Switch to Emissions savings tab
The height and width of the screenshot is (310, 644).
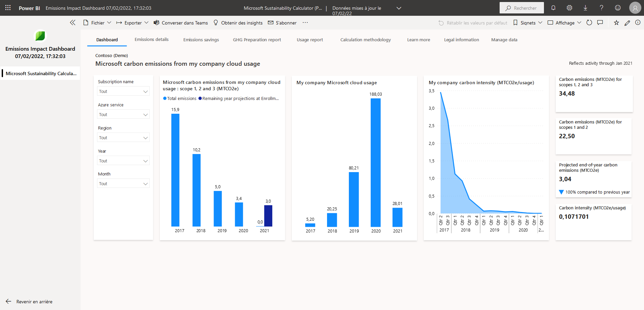(x=201, y=40)
